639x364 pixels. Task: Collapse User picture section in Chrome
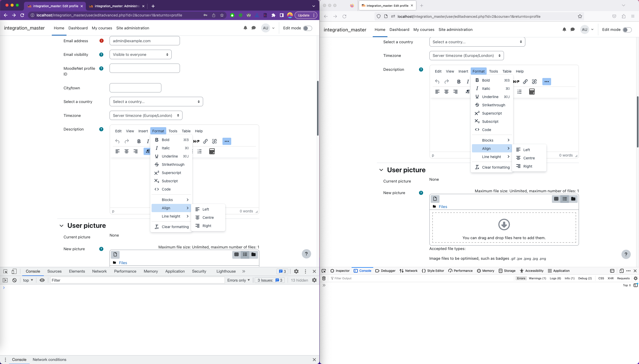tap(61, 226)
